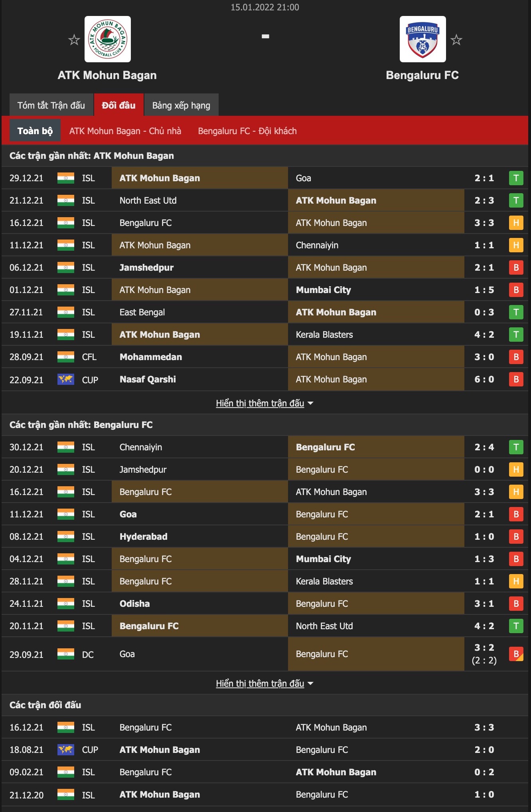Click loss badge for Hyderabad 1:0 match
531x812 pixels.
[x=516, y=537]
